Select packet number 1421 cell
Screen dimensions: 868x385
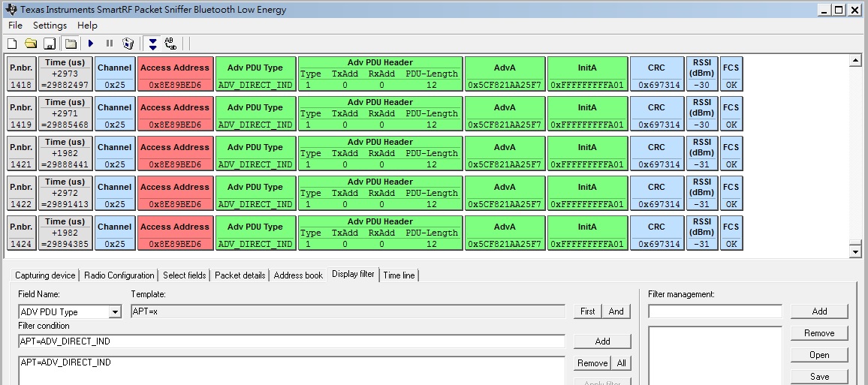click(22, 154)
